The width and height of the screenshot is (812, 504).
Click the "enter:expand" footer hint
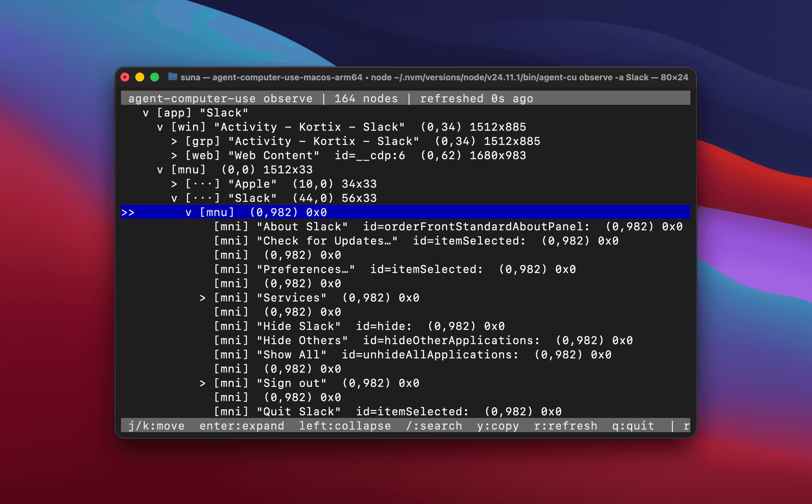[x=242, y=426]
